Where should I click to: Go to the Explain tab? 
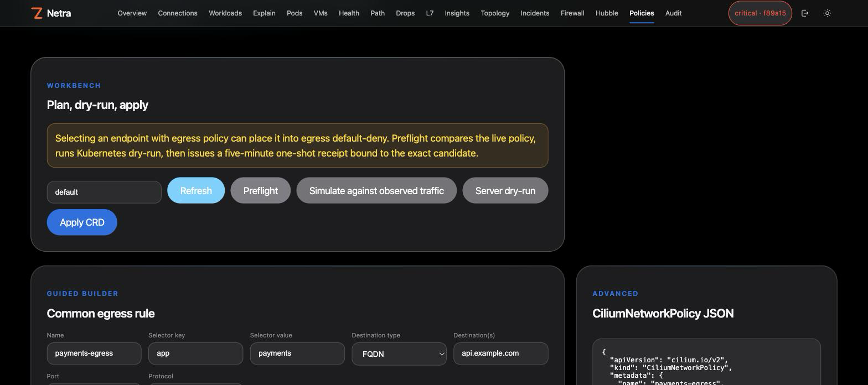tap(264, 13)
